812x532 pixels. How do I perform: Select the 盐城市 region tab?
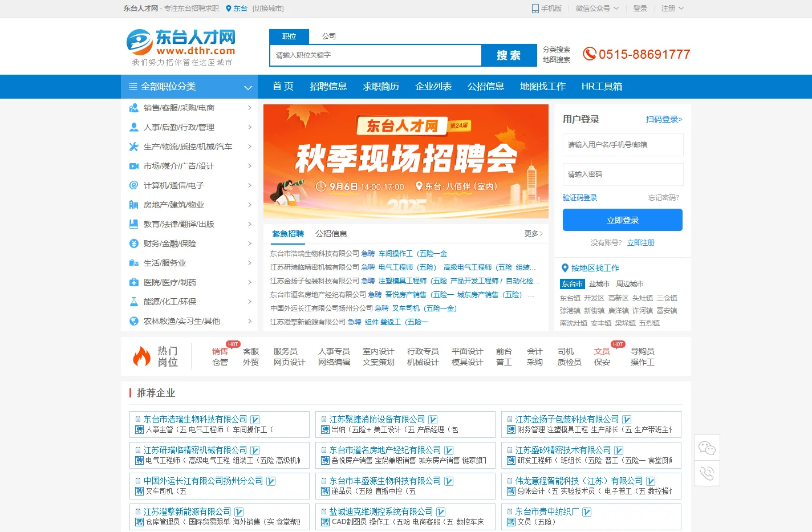tap(599, 284)
